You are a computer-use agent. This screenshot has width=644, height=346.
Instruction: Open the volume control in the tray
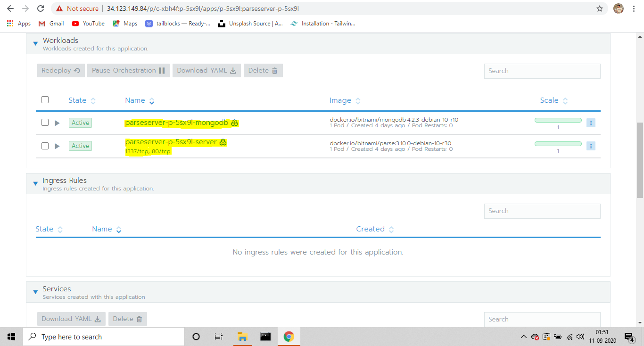point(581,337)
